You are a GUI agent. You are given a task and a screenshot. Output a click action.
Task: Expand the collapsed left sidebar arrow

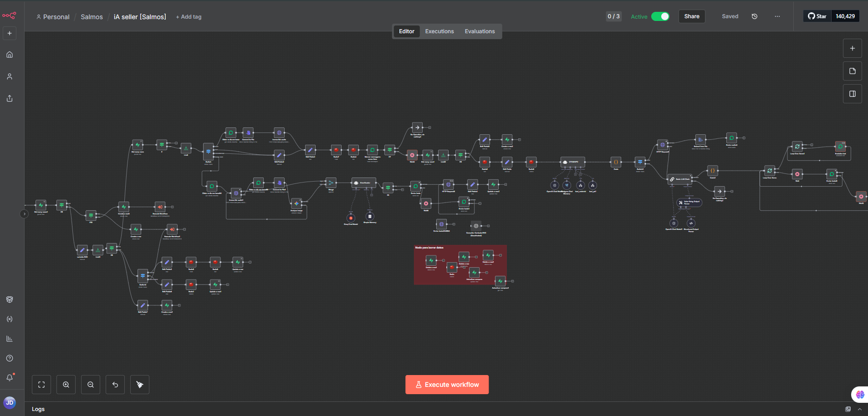24,214
